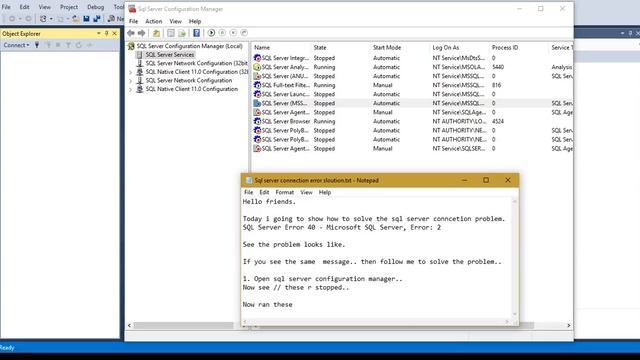Select SQL Server Network Configuration (32bit tree node

(x=196, y=63)
